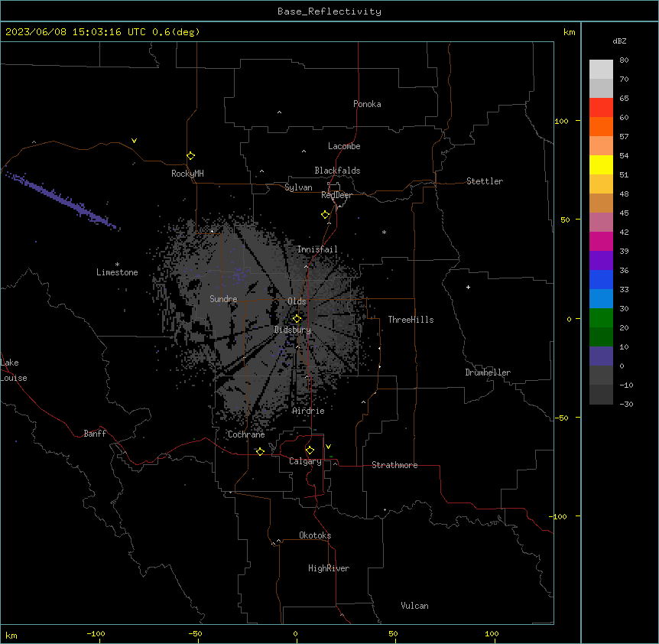Image resolution: width=659 pixels, height=644 pixels.
Task: Select the magenta 42 dBZ legend swatch
Action: tap(601, 241)
